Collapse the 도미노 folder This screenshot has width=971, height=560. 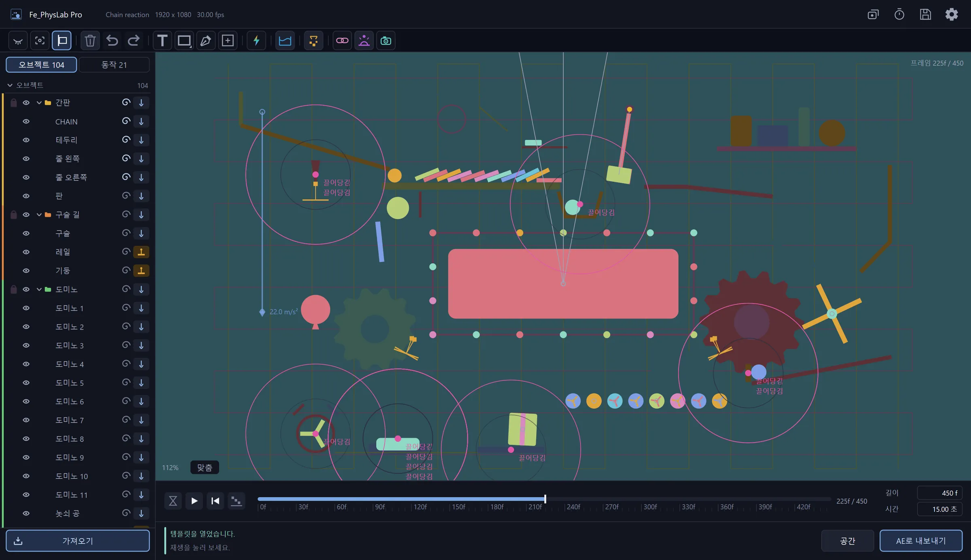pyautogui.click(x=39, y=289)
